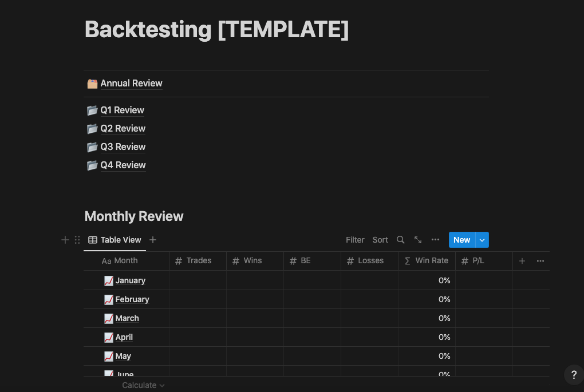Click the New button to add a row
584x392 pixels.
point(461,240)
